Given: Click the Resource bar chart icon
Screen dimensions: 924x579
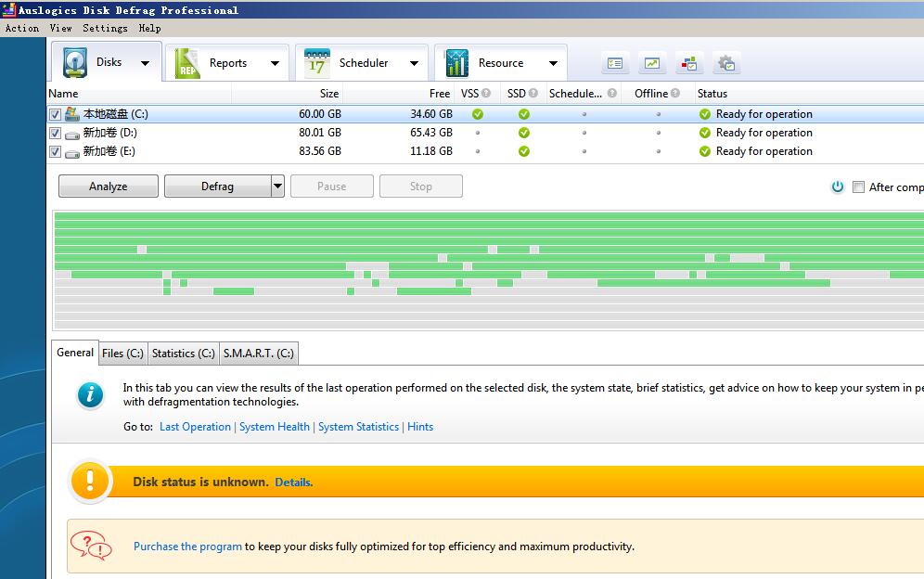Looking at the screenshot, I should [x=456, y=63].
